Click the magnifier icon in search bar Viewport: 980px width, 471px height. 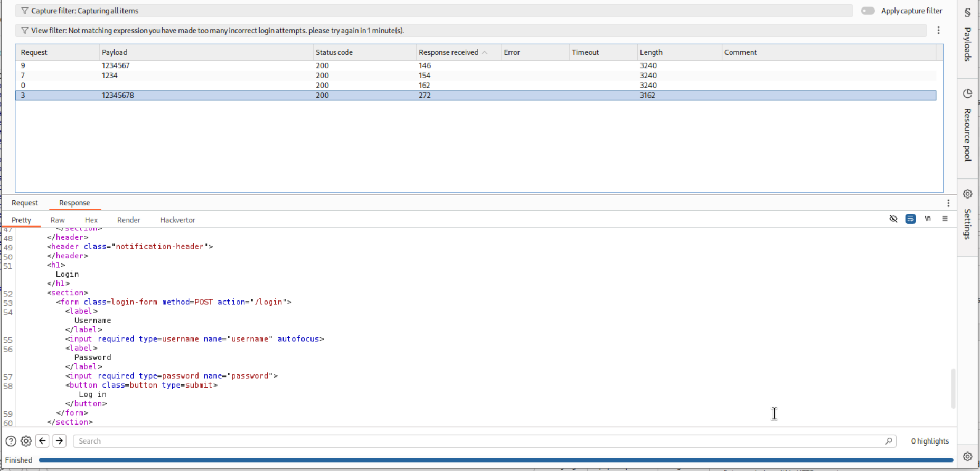pos(889,441)
